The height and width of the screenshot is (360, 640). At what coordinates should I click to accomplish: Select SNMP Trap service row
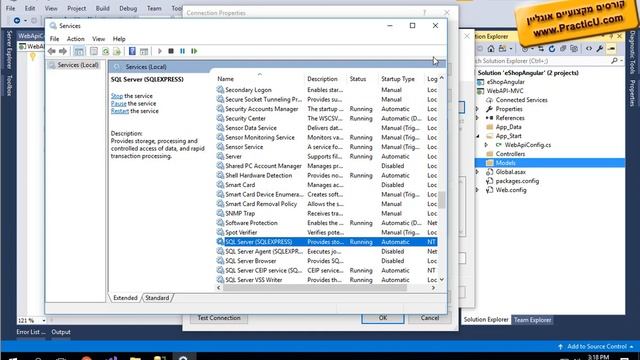pos(327,213)
